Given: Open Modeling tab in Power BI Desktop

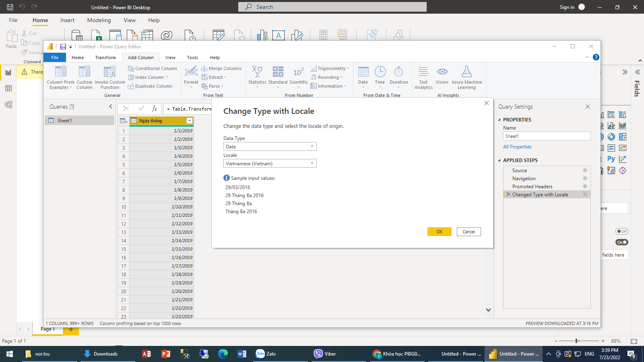Looking at the screenshot, I should [99, 20].
